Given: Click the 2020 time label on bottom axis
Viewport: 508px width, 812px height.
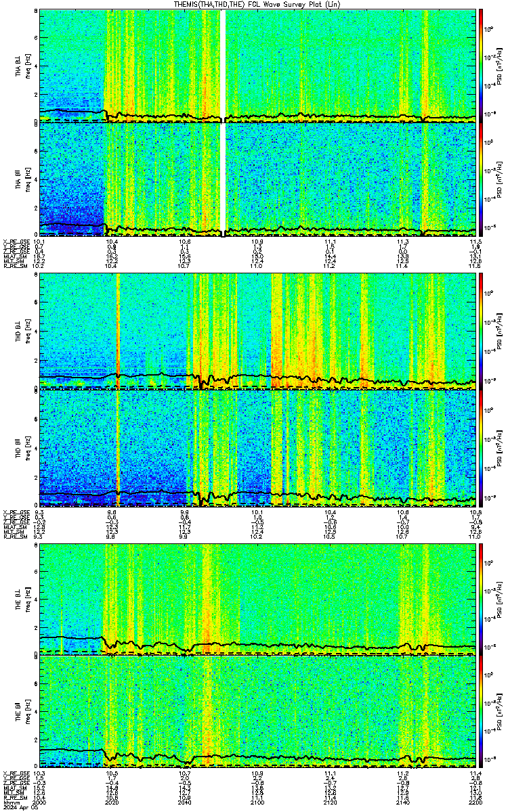Looking at the screenshot, I should 112,803.
